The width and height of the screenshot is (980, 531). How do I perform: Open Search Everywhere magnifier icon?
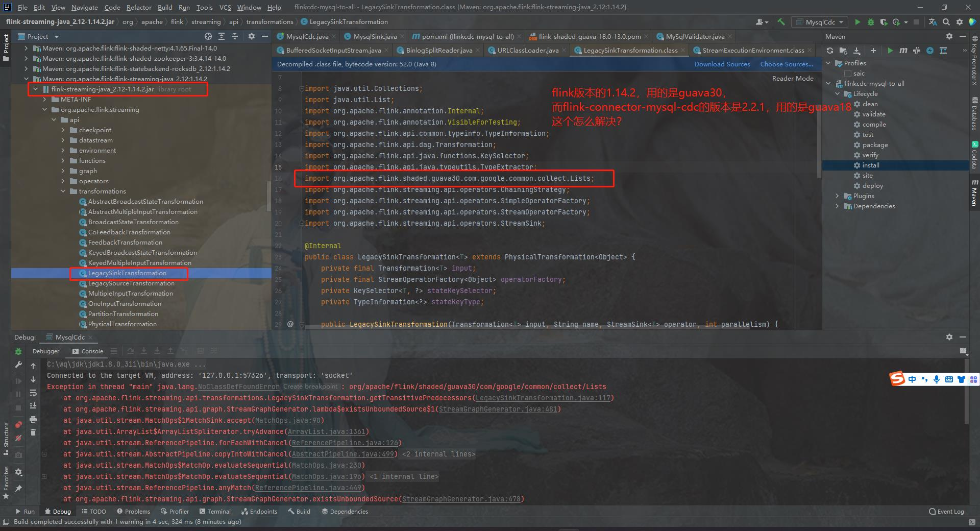tap(946, 22)
